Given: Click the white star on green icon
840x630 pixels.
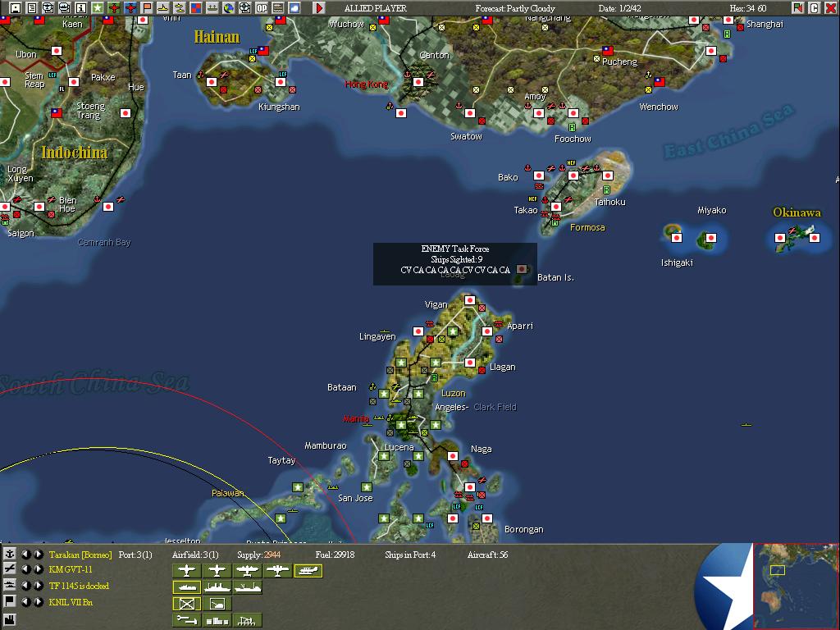Looking at the screenshot, I should [x=98, y=7].
